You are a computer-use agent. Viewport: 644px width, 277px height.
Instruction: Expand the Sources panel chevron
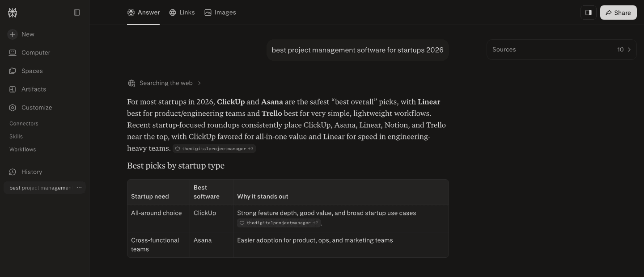click(629, 50)
